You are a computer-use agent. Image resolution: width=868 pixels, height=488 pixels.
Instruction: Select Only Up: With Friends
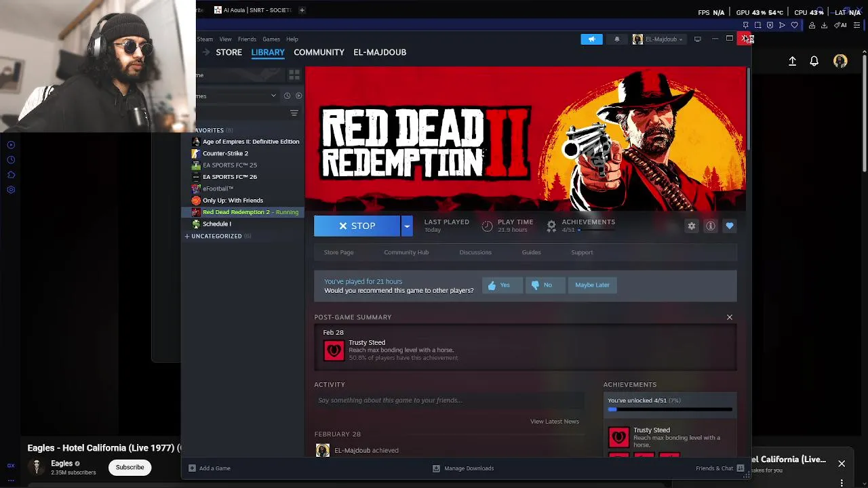(233, 201)
